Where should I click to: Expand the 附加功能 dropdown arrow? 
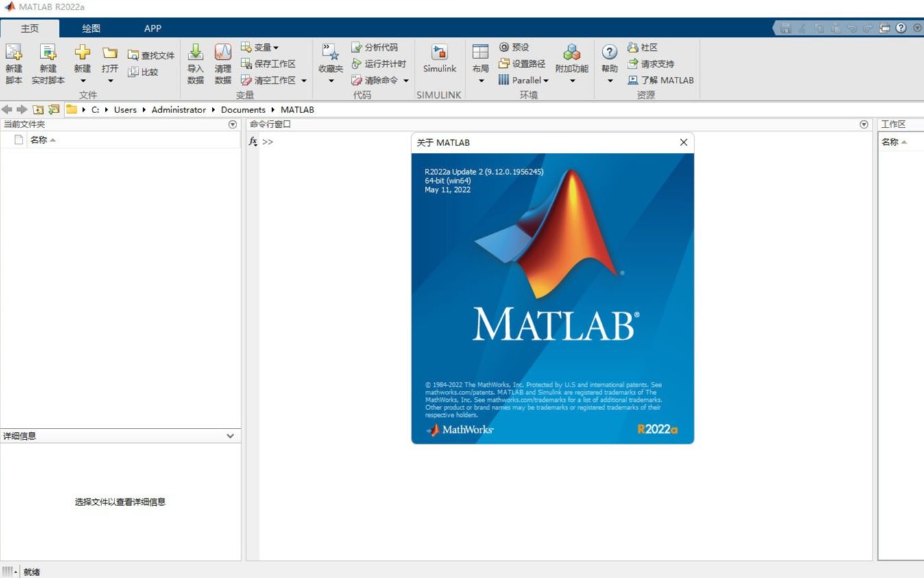pyautogui.click(x=572, y=81)
